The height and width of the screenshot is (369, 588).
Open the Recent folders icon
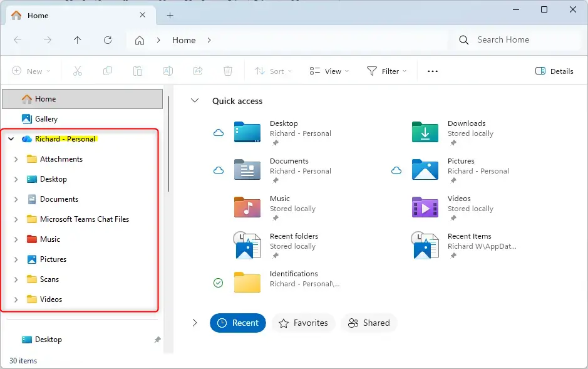pyautogui.click(x=247, y=245)
